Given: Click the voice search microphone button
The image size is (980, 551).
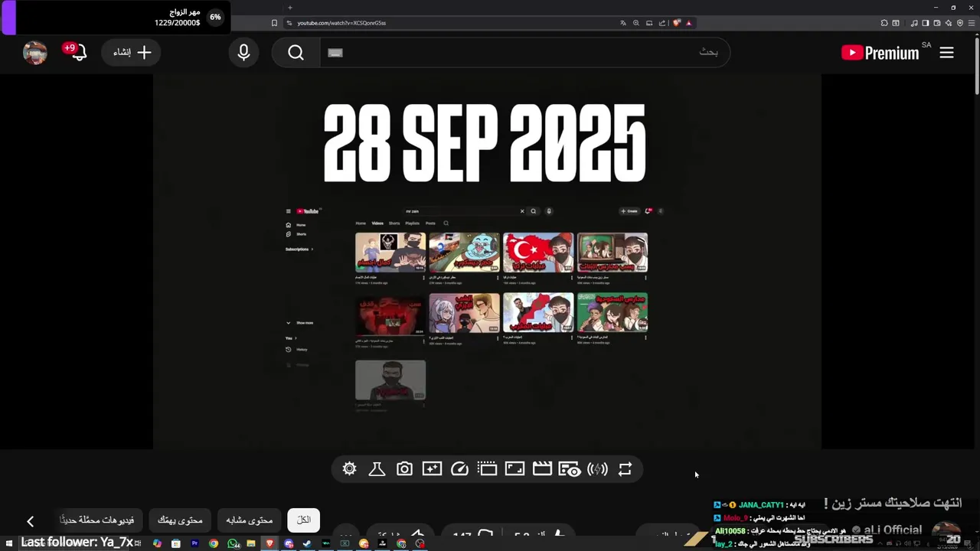Looking at the screenshot, I should pos(243,52).
